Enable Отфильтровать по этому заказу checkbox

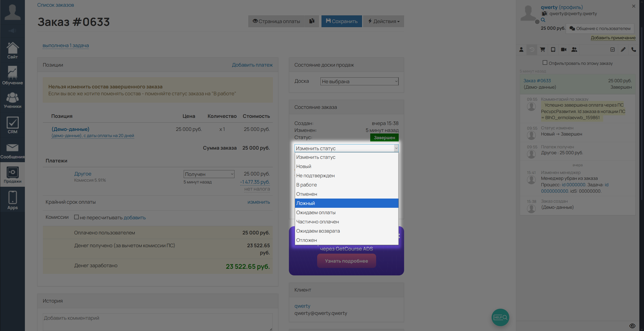[x=545, y=63]
